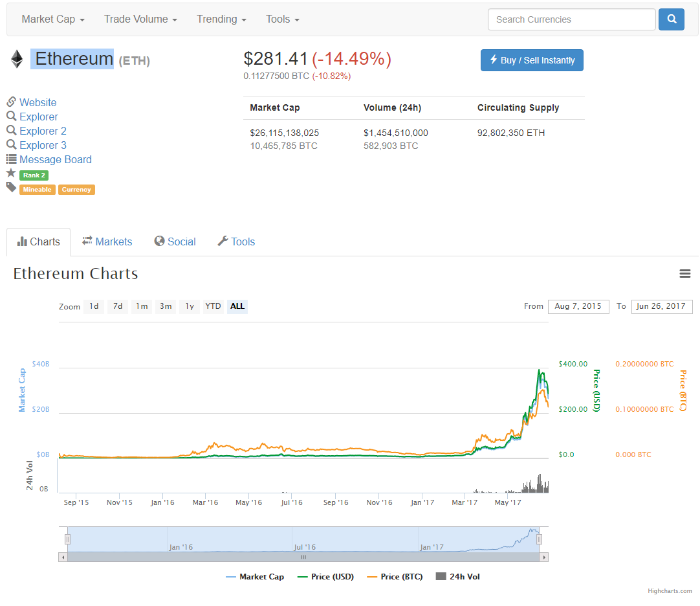Set chart zoom to 1y
The image size is (700, 606).
pyautogui.click(x=190, y=307)
